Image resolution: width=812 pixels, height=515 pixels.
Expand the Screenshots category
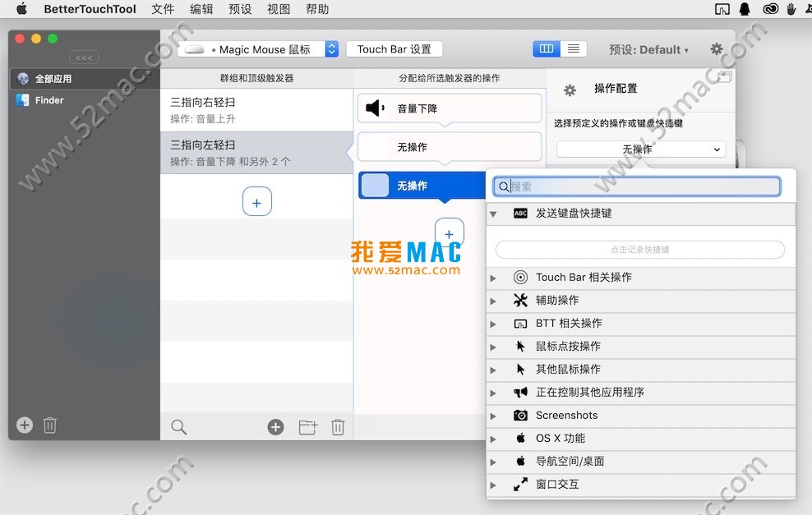[493, 416]
